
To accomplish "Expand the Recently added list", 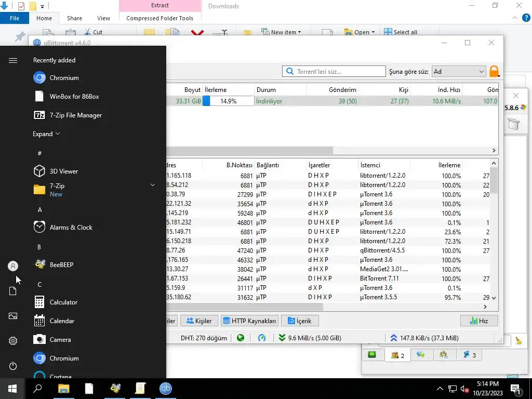I will (46, 134).
